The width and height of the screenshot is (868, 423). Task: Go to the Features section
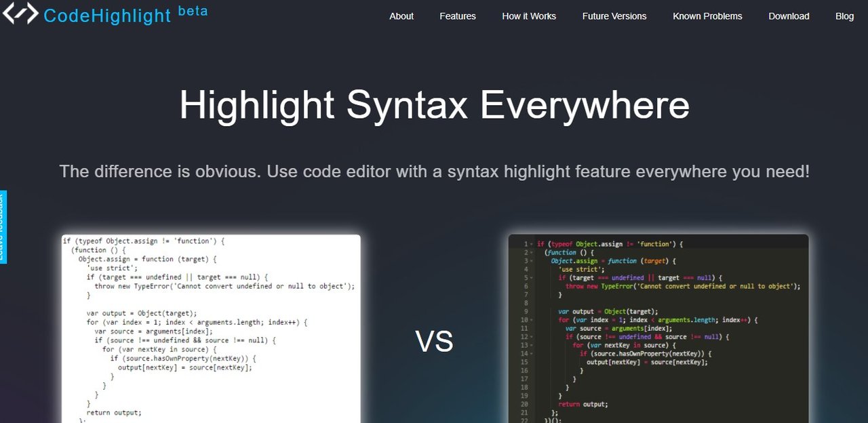[458, 16]
